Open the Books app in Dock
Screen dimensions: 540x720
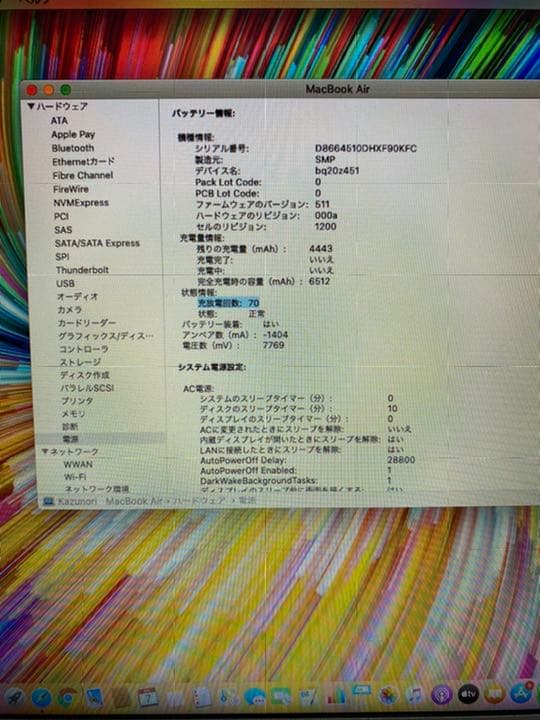coord(495,693)
